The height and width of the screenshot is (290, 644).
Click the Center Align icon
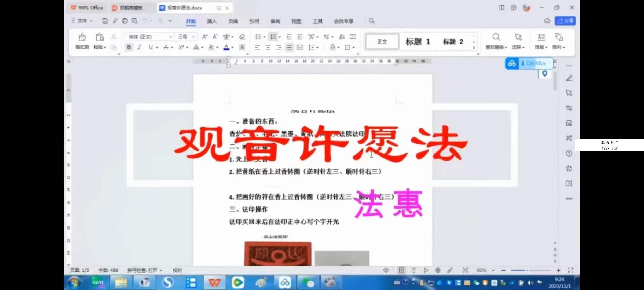point(268,48)
